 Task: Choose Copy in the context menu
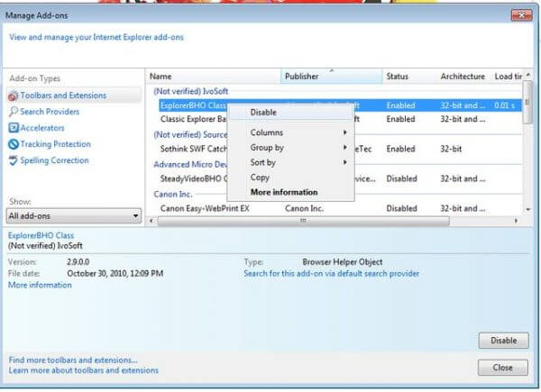pos(290,178)
